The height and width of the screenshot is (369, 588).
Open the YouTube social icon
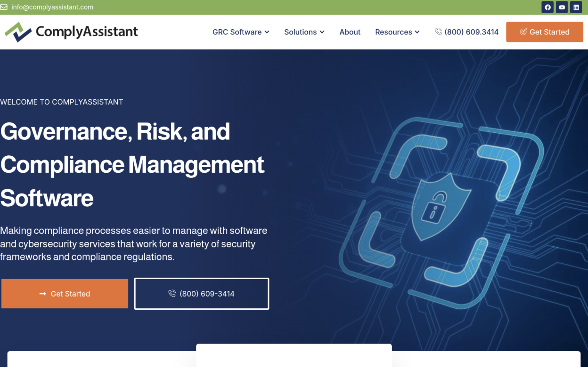tap(562, 7)
